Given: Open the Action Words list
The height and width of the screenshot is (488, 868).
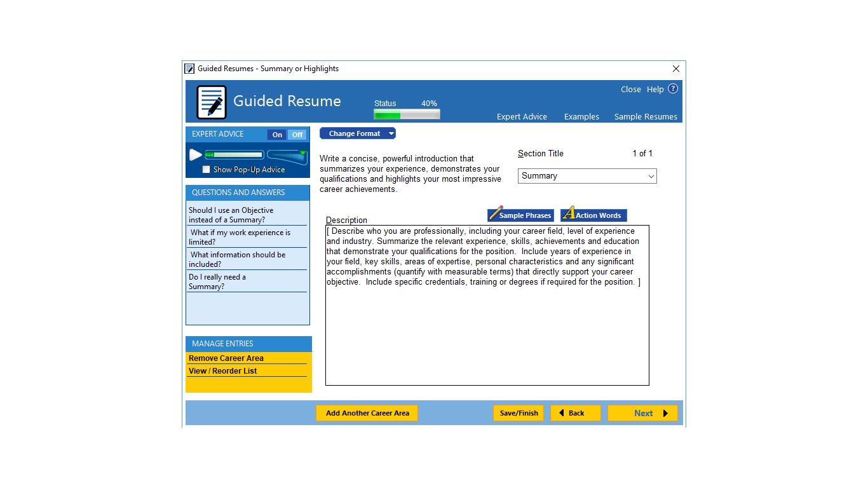Looking at the screenshot, I should coord(593,215).
